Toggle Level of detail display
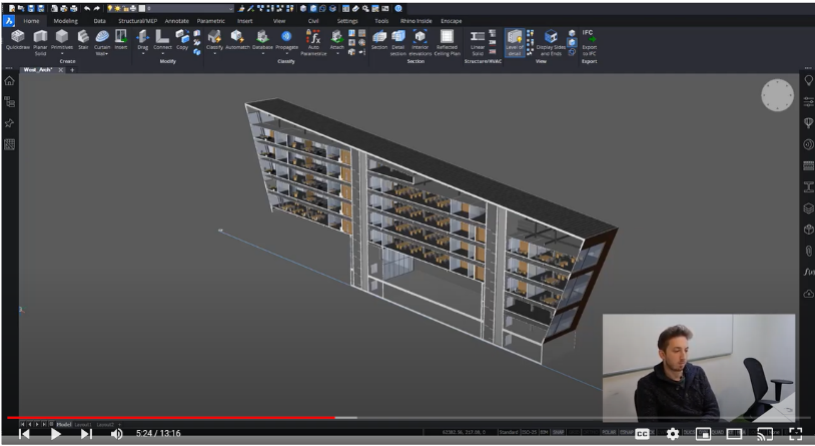 tap(515, 43)
